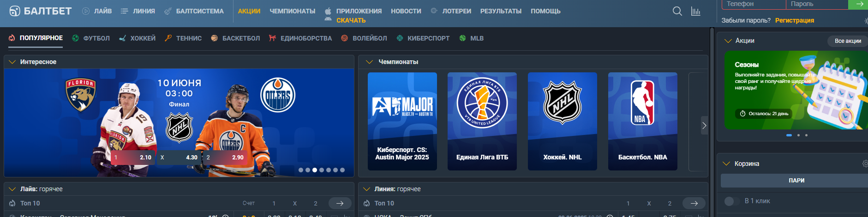Click the Теннис racket icon
The image size is (868, 217).
[168, 38]
